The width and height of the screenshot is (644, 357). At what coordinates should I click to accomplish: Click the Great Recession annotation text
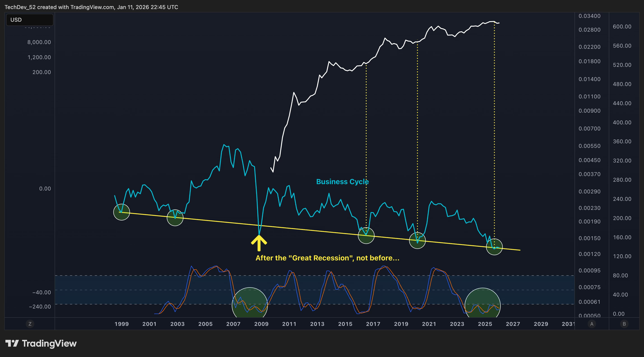pyautogui.click(x=327, y=258)
